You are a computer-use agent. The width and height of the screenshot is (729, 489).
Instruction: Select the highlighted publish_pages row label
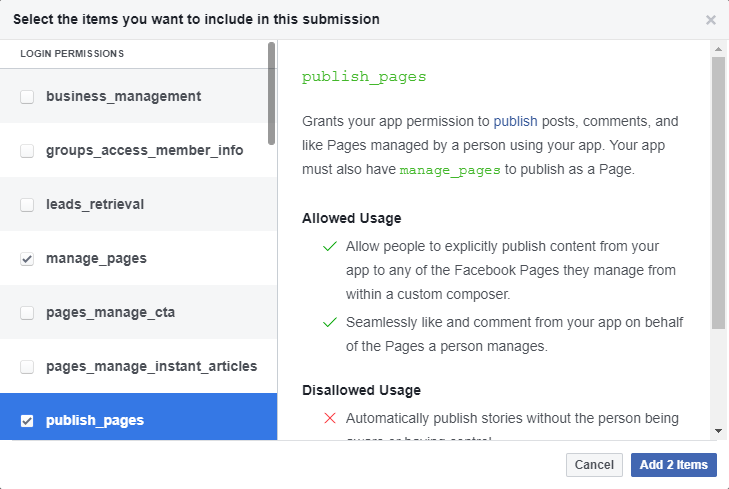[95, 420]
